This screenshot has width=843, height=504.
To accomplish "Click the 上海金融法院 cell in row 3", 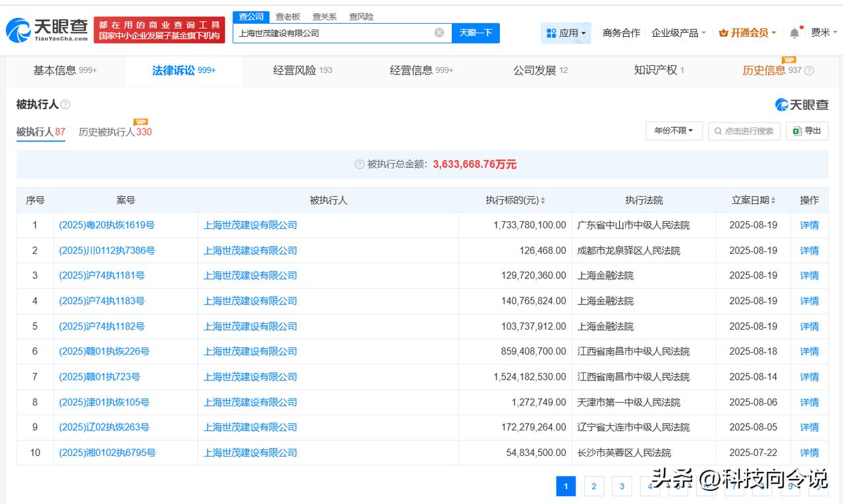I will [x=605, y=276].
